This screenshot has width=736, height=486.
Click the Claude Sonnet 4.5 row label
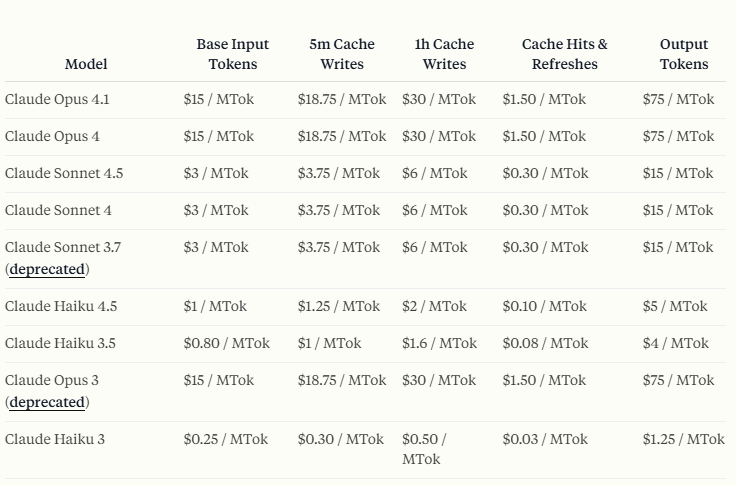(64, 173)
